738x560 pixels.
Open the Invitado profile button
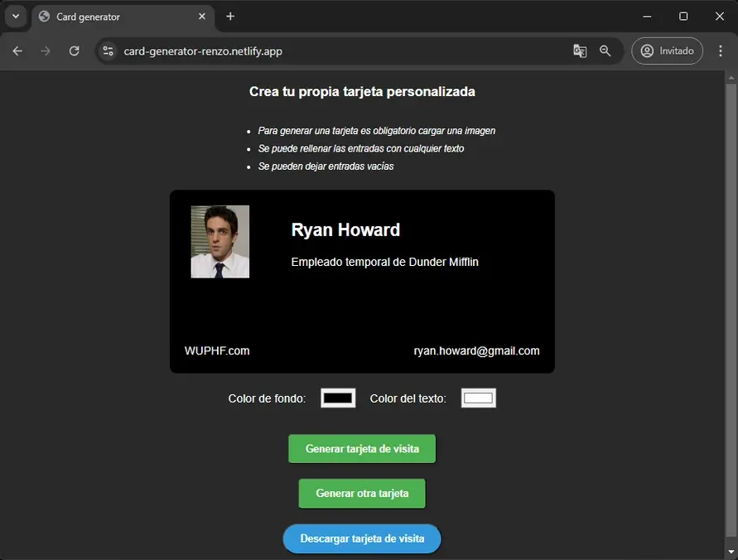click(x=667, y=51)
